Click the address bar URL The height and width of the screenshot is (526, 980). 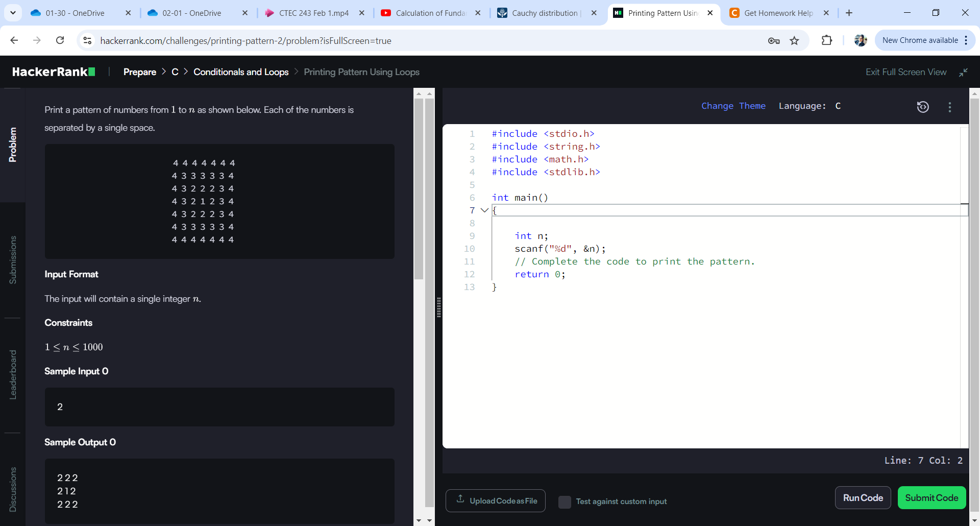tap(246, 41)
